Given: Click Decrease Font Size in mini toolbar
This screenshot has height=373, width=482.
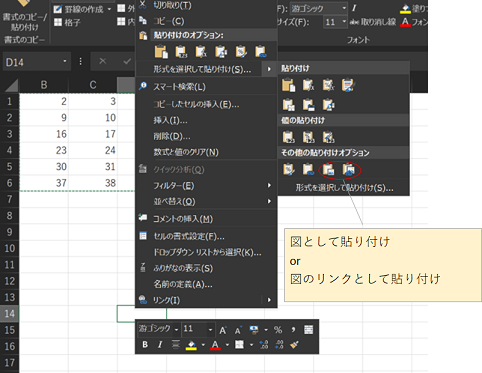Looking at the screenshot, I should coord(238,330).
